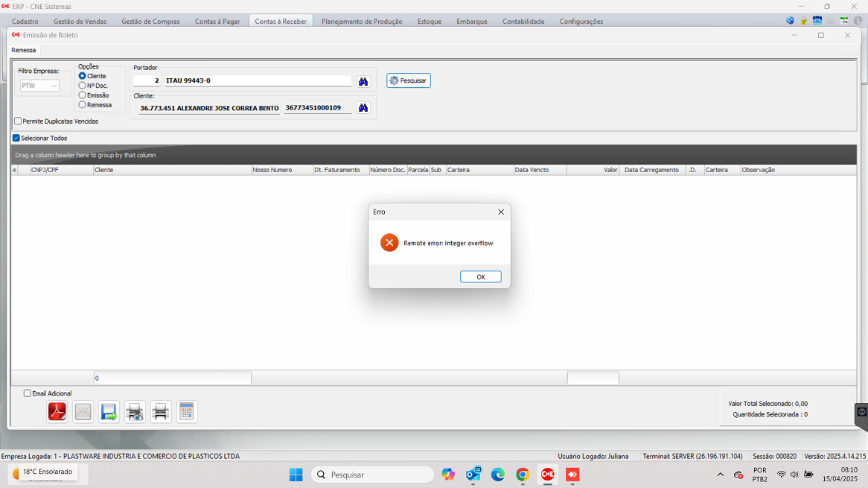Show hidden system tray icons chevron
The image size is (868, 488).
click(720, 475)
